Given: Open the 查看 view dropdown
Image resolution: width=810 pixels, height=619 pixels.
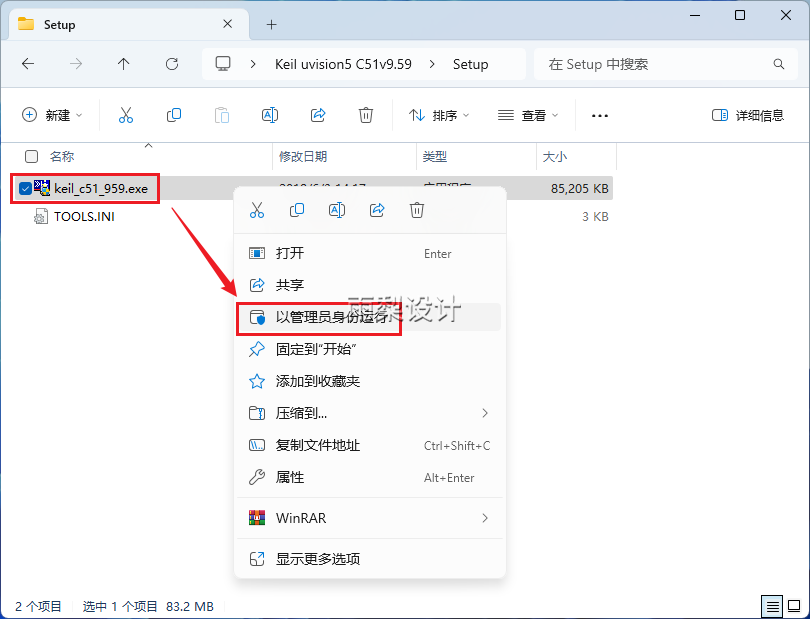Looking at the screenshot, I should click(x=528, y=115).
